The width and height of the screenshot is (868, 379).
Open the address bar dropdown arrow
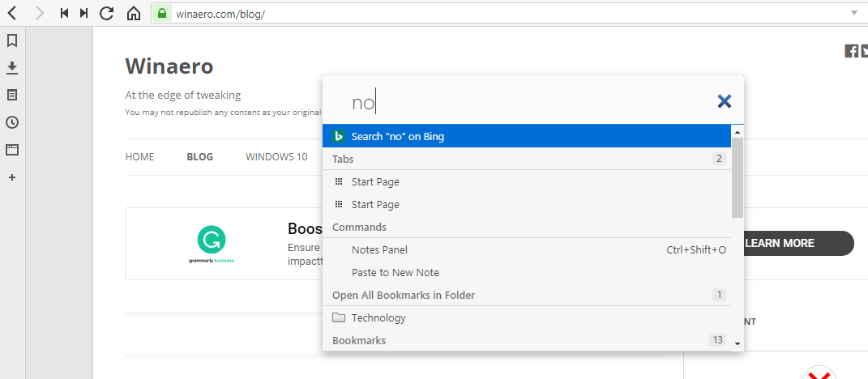[853, 13]
